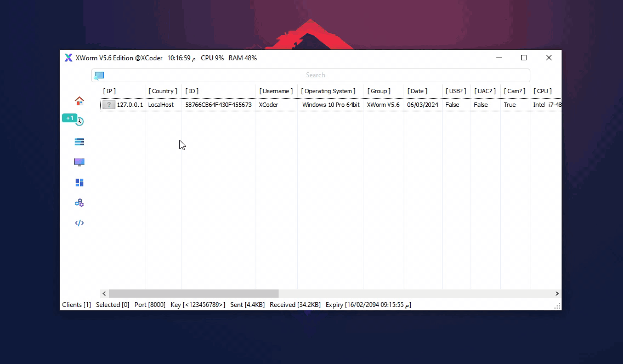Click the CPU 9% indicator in title bar
623x364 pixels.
pyautogui.click(x=212, y=58)
